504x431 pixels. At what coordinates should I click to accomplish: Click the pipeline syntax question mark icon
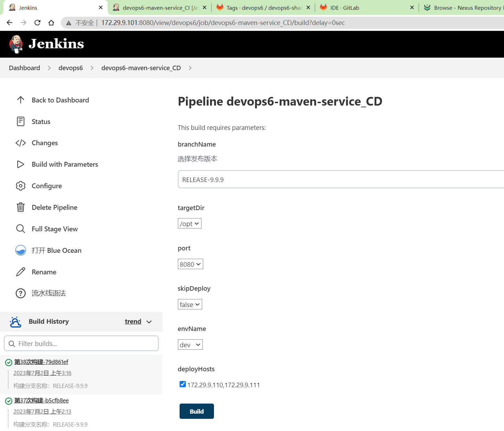click(x=20, y=293)
